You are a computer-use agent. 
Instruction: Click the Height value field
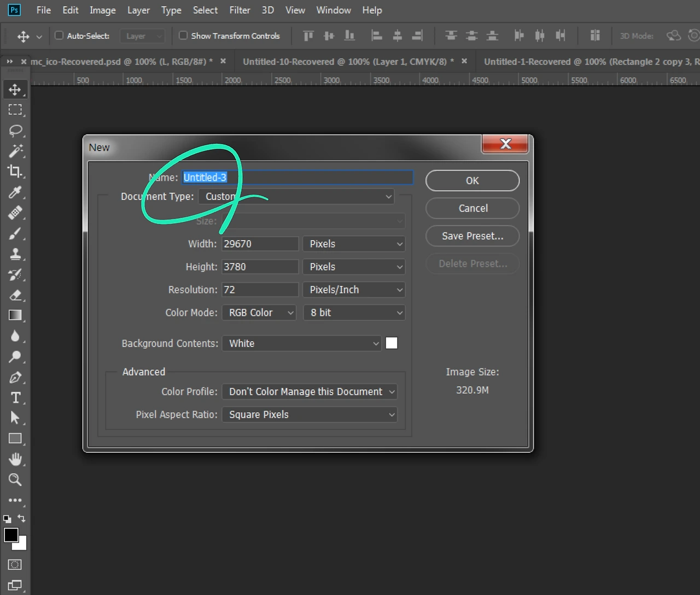260,267
